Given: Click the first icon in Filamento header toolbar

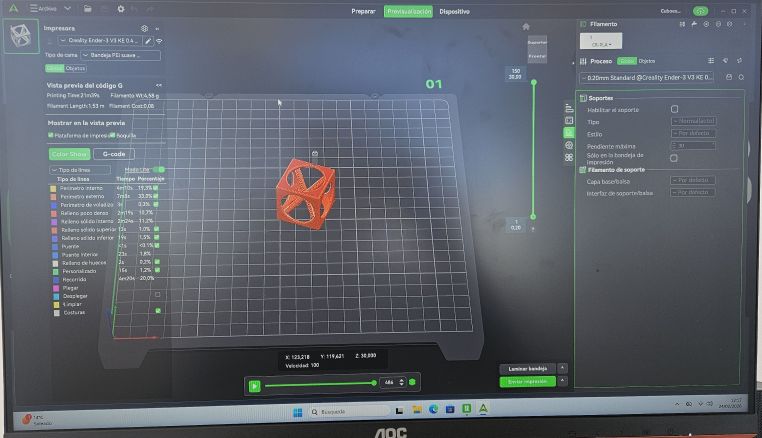Looking at the screenshot, I should pyautogui.click(x=682, y=24).
